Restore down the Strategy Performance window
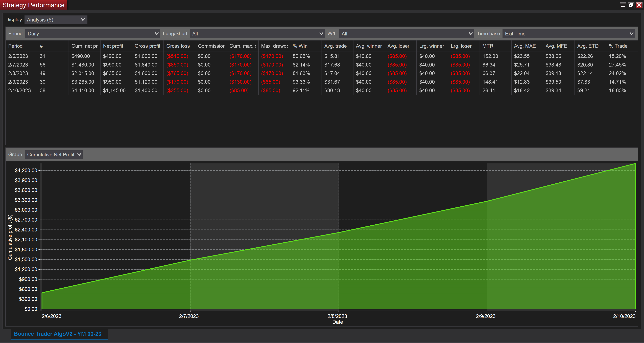The width and height of the screenshot is (644, 343). 631,5
